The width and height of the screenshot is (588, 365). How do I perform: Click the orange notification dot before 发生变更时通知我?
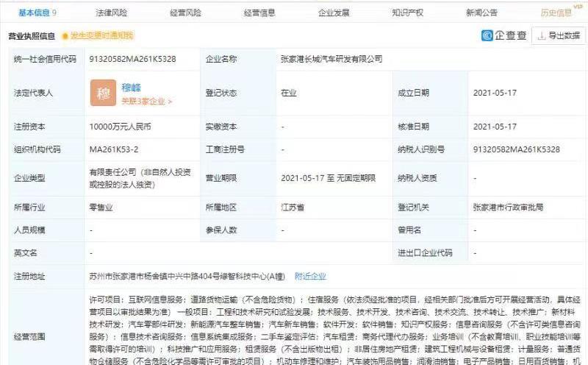point(65,35)
